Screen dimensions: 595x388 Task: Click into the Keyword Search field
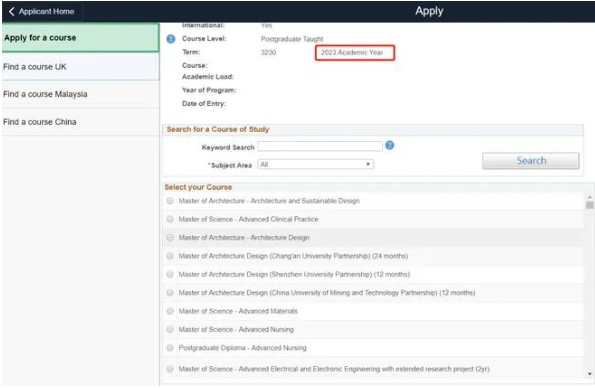[320, 146]
